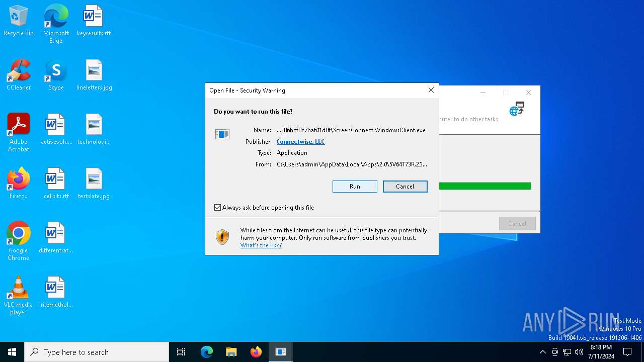Click the network download icon in installer window
Viewport: 644px width, 362px height.
coord(517,109)
